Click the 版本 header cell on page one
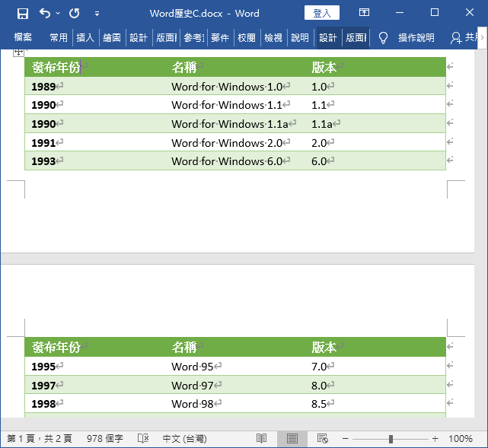 tap(324, 67)
